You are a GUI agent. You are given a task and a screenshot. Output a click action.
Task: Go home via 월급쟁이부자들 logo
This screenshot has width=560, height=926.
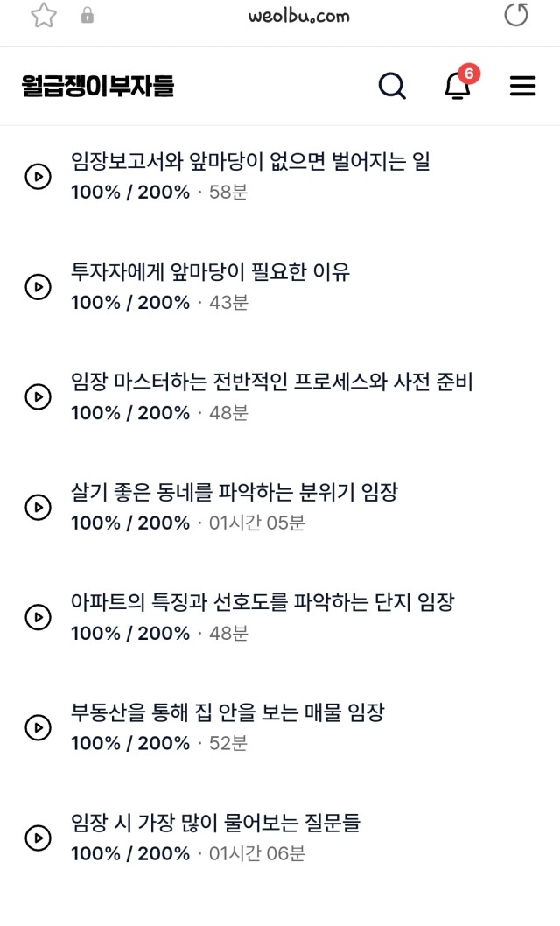98,86
